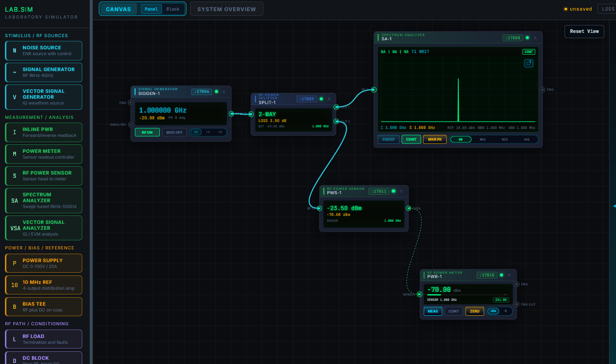Screen dimensions: 616x364
Task: Select AM modulation on SIGGEN-1
Action: (x=196, y=132)
